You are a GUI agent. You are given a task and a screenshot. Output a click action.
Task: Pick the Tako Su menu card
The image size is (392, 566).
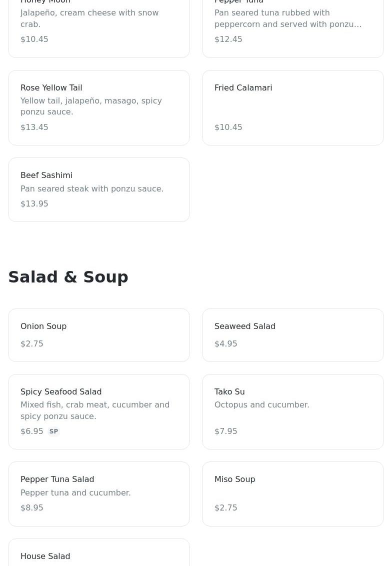pos(292,411)
